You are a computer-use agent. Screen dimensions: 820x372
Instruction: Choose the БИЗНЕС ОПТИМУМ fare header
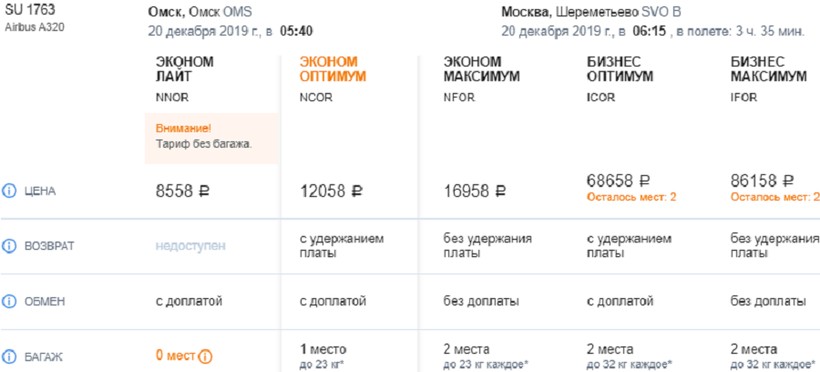tap(620, 69)
